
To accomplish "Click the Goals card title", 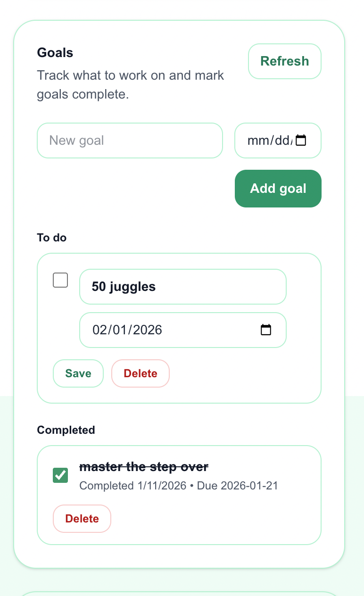I will coord(55,52).
